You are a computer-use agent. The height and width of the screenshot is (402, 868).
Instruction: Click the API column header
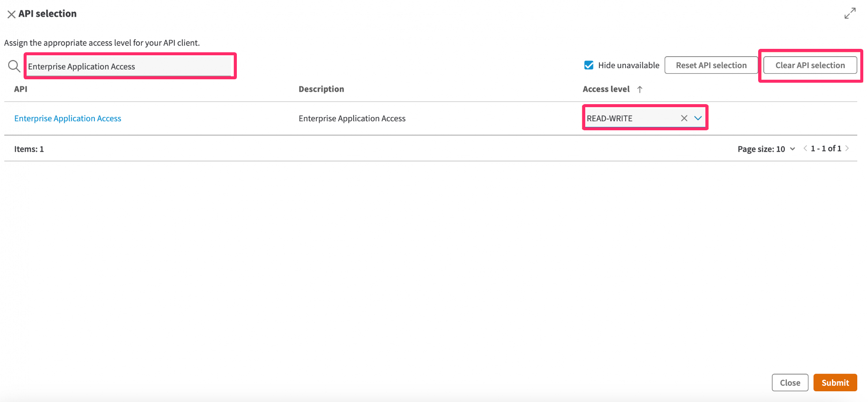click(x=21, y=89)
